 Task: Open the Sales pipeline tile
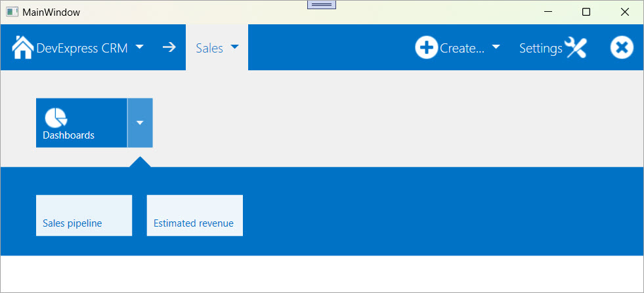click(x=84, y=215)
